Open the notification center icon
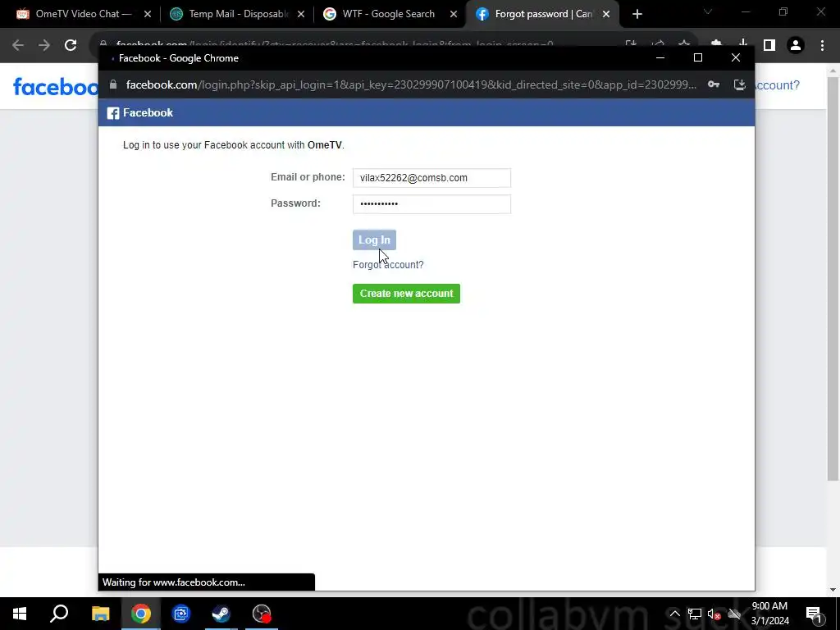Image resolution: width=840 pixels, height=630 pixels. (814, 614)
